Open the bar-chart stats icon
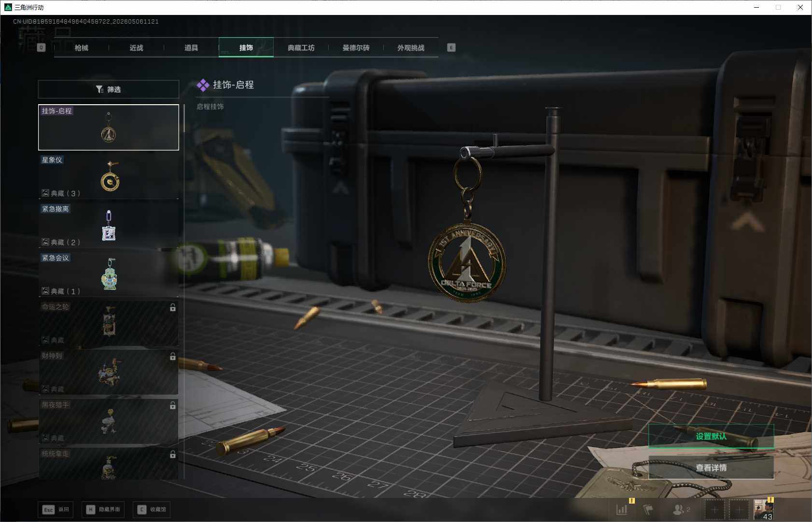 [x=622, y=509]
